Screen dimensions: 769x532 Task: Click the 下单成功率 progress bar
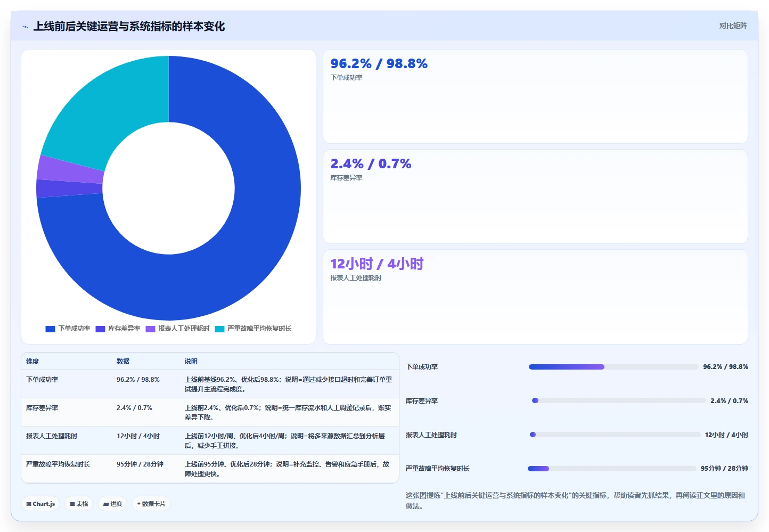(x=613, y=367)
